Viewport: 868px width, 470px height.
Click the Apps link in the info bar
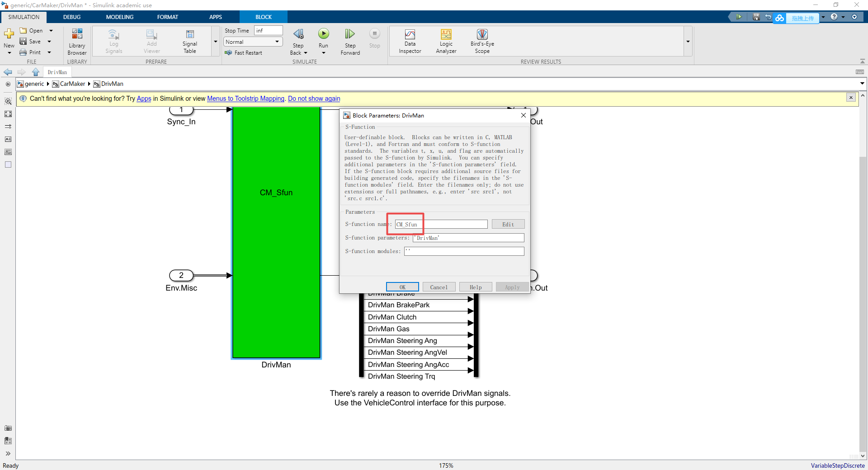[x=144, y=99]
